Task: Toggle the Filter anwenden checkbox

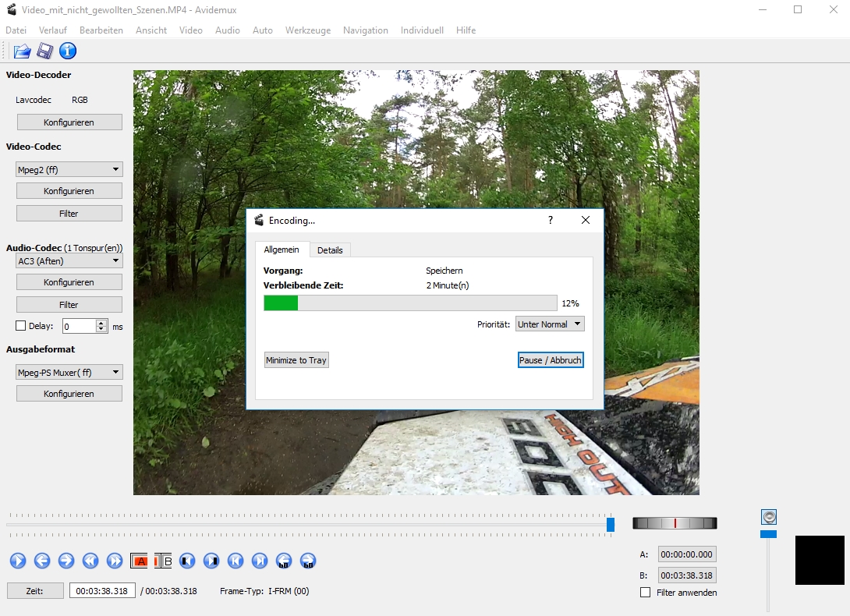Action: pyautogui.click(x=645, y=593)
